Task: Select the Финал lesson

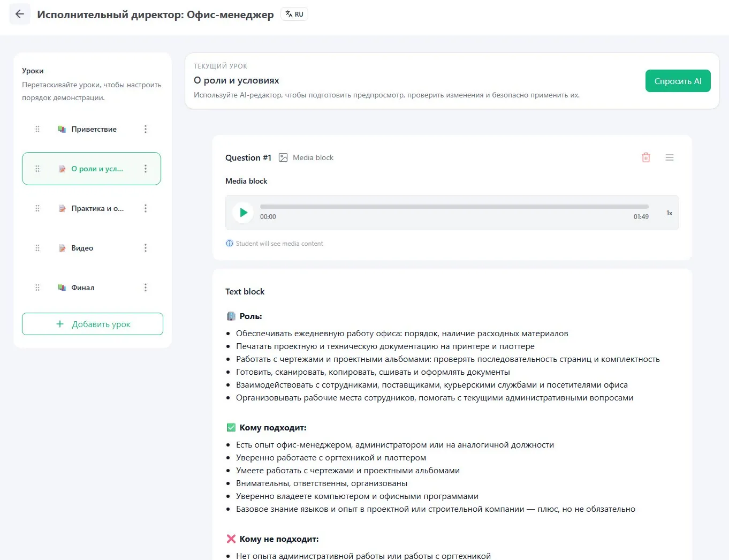Action: coord(92,287)
